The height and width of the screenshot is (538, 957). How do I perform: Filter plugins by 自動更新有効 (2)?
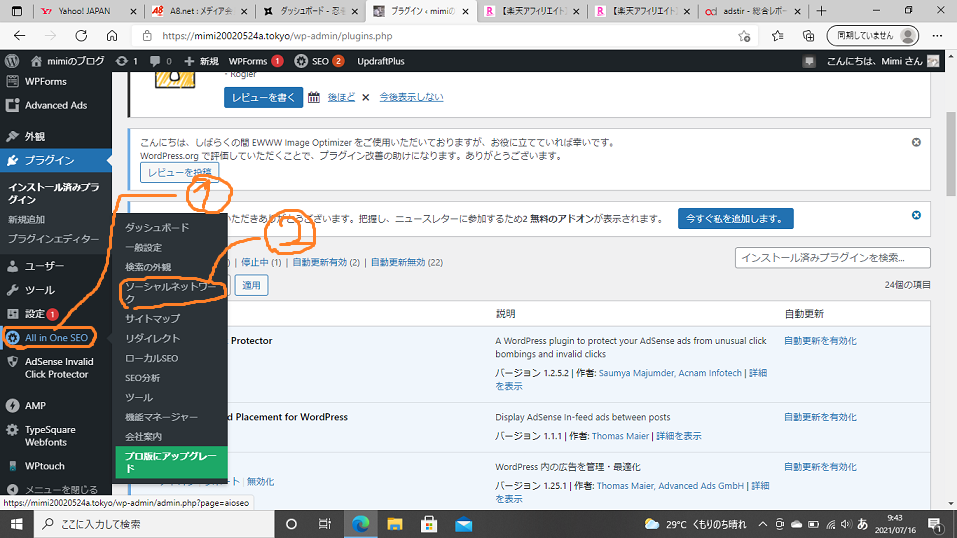click(326, 262)
